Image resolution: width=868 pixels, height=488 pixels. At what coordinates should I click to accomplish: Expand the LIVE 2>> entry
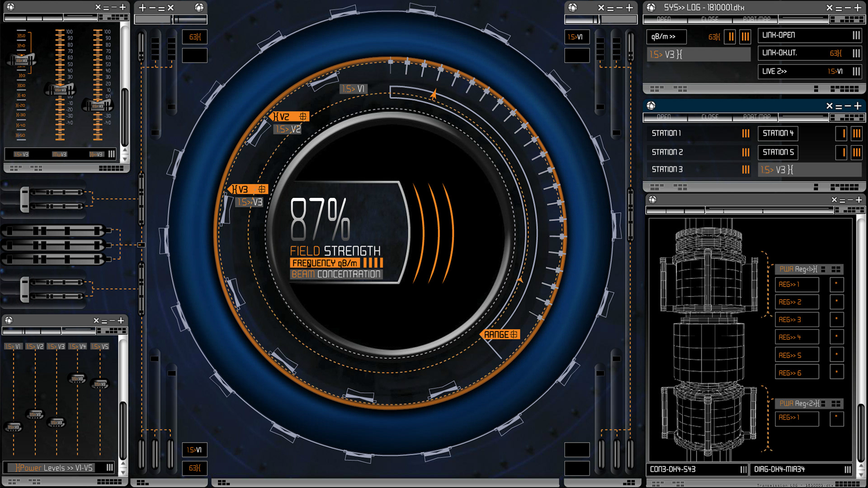[774, 71]
